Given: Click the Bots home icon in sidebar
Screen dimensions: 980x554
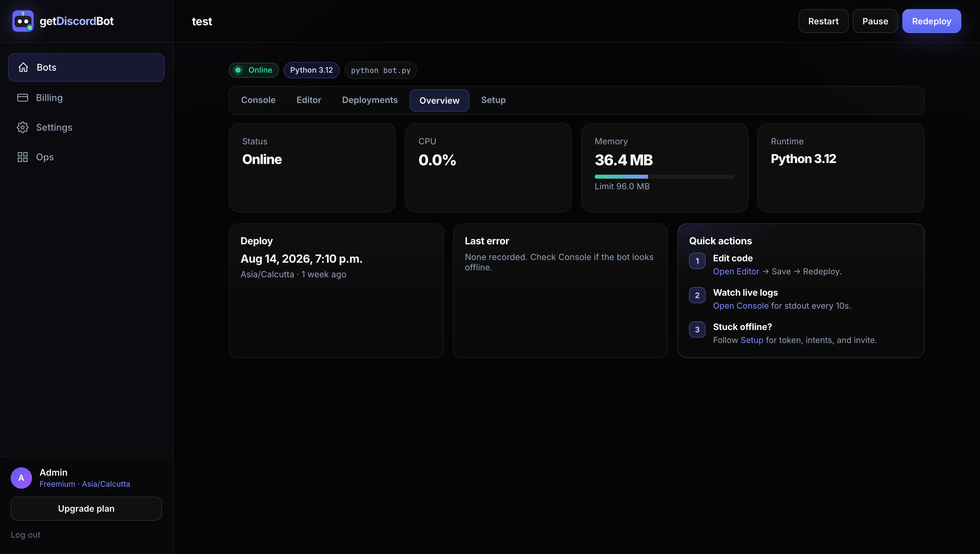Looking at the screenshot, I should tap(23, 67).
